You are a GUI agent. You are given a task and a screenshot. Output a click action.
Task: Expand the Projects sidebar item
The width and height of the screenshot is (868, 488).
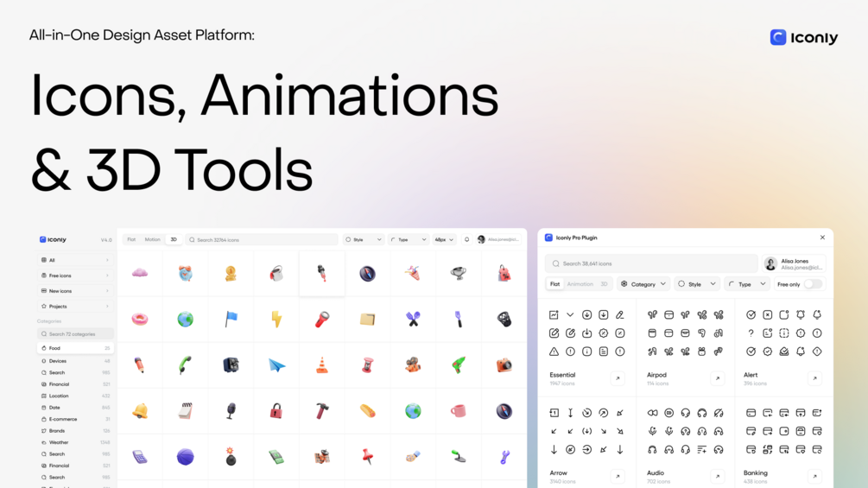click(x=75, y=307)
